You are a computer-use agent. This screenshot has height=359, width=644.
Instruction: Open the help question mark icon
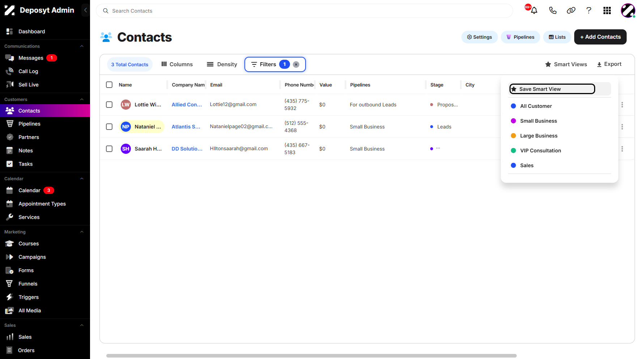click(589, 10)
